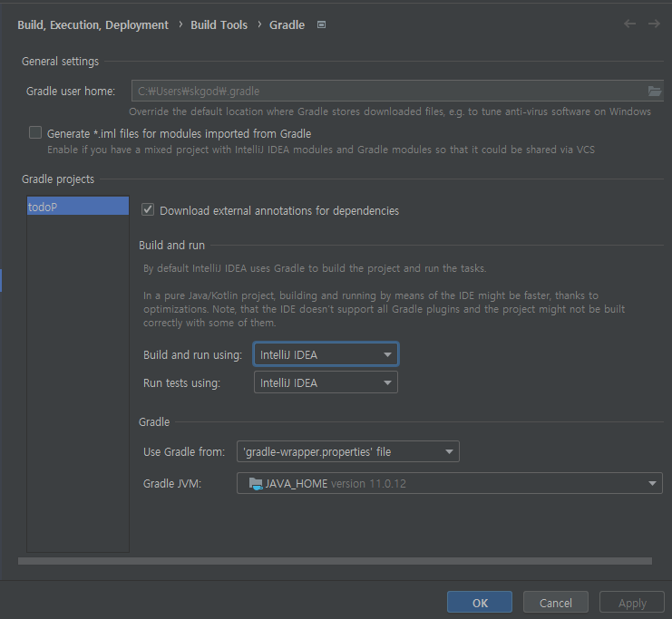Click the Apply button
The width and height of the screenshot is (672, 619).
tap(632, 603)
